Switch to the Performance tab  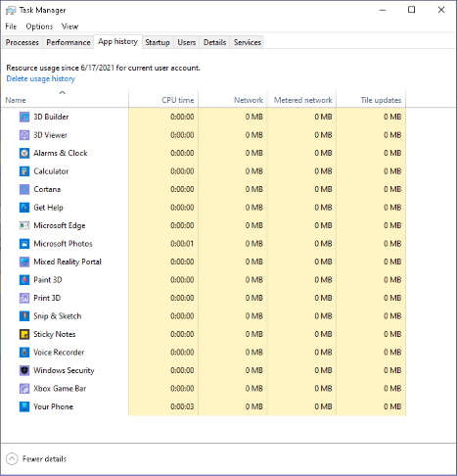coord(69,42)
